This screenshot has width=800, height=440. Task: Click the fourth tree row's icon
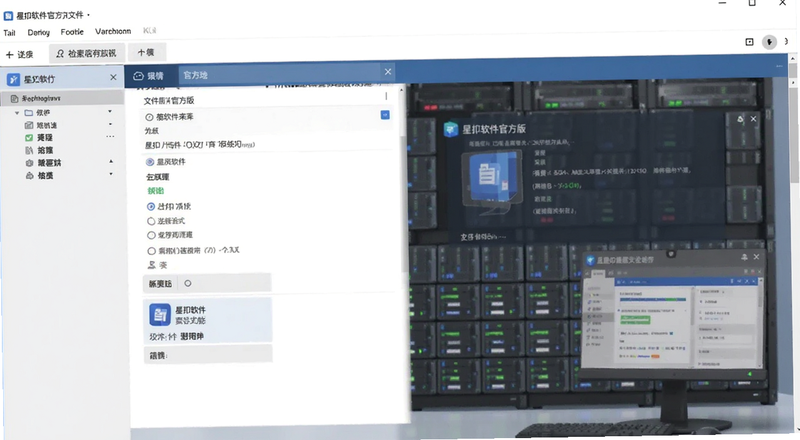click(x=29, y=150)
